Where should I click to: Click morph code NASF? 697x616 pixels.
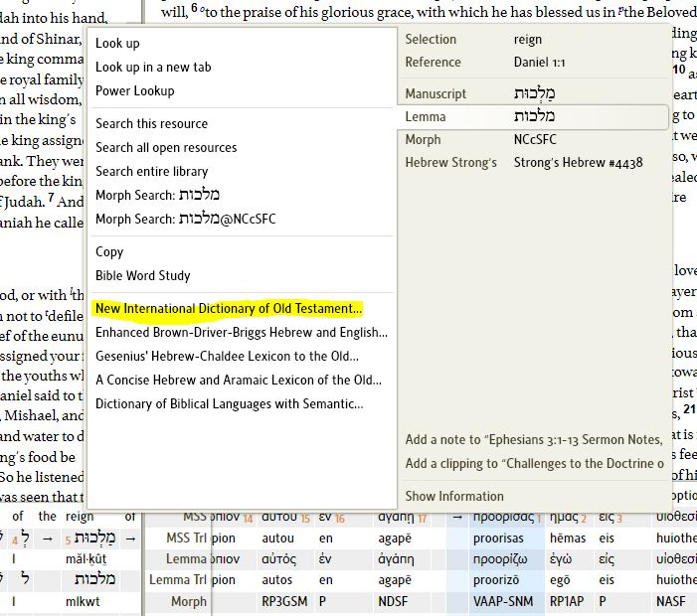coord(671,601)
